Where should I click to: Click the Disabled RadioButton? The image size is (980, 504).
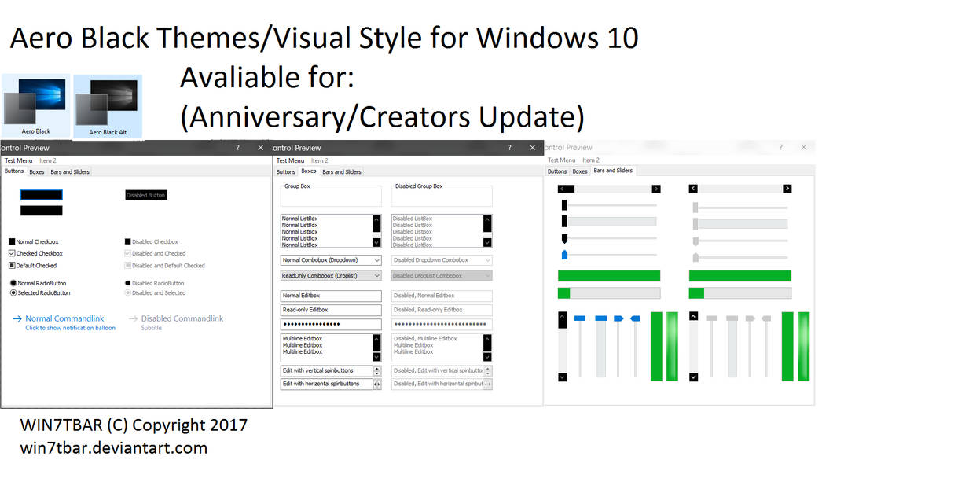point(127,283)
